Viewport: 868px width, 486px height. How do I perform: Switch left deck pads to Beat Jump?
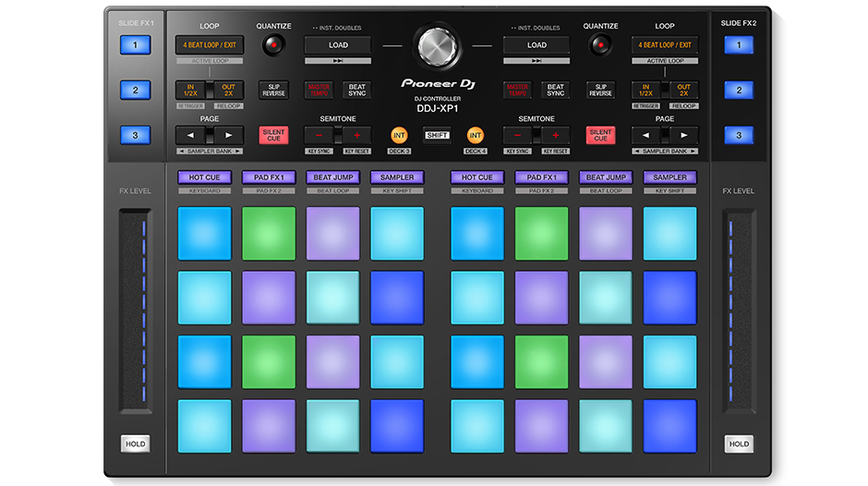[x=332, y=177]
